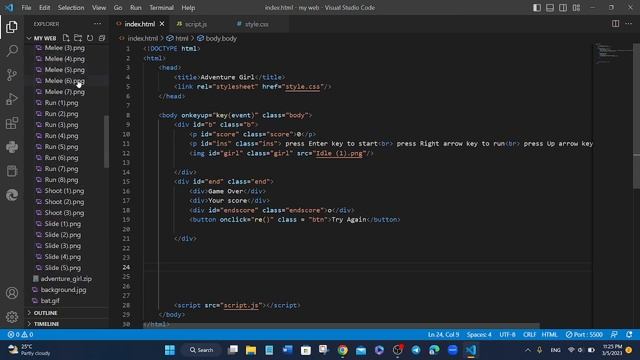Open the File menu
Image resolution: width=640 pixels, height=360 pixels.
pyautogui.click(x=26, y=7)
